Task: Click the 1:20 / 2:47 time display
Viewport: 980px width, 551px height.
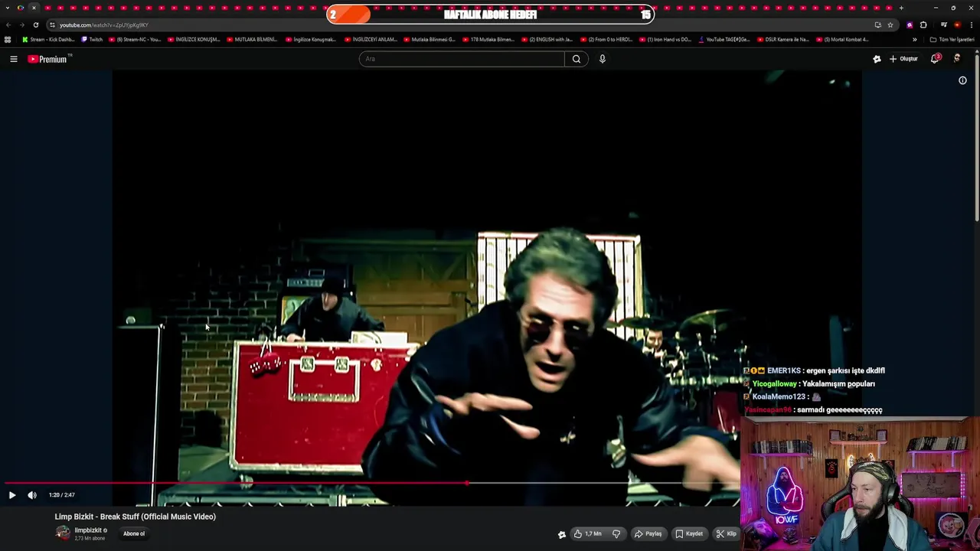Action: 62,495
